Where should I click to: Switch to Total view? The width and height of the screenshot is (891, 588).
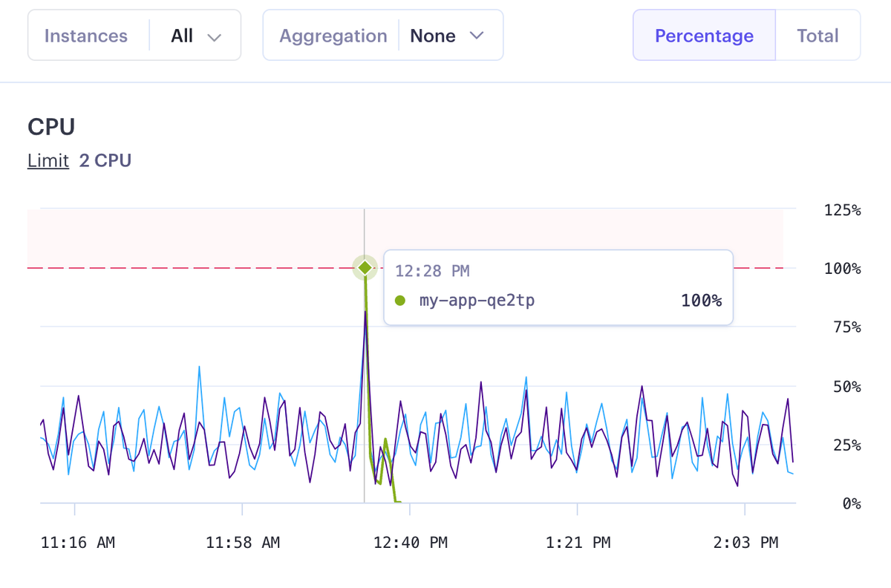tap(817, 35)
